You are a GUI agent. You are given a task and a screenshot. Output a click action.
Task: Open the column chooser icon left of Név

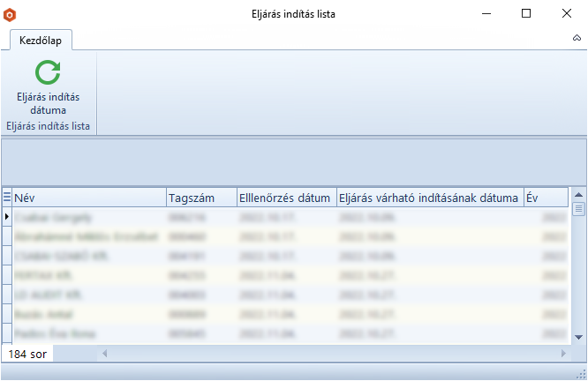7,198
